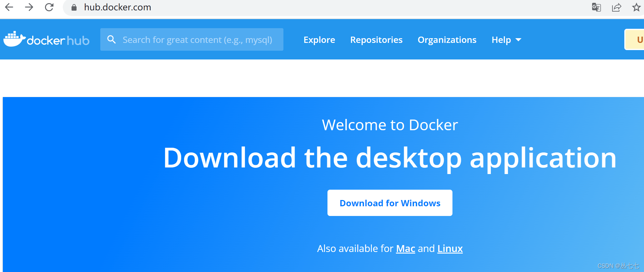This screenshot has height=272, width=644.
Task: Follow the Linux download link
Action: pos(450,249)
